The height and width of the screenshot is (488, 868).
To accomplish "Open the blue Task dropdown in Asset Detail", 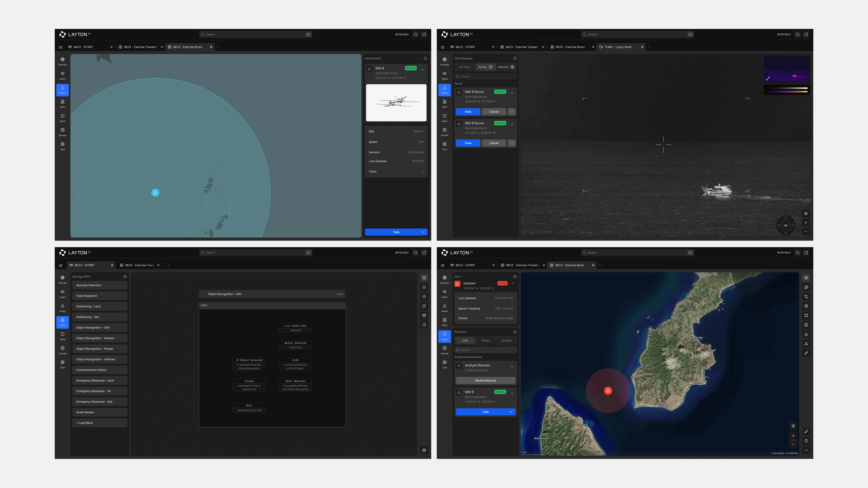I will [396, 232].
